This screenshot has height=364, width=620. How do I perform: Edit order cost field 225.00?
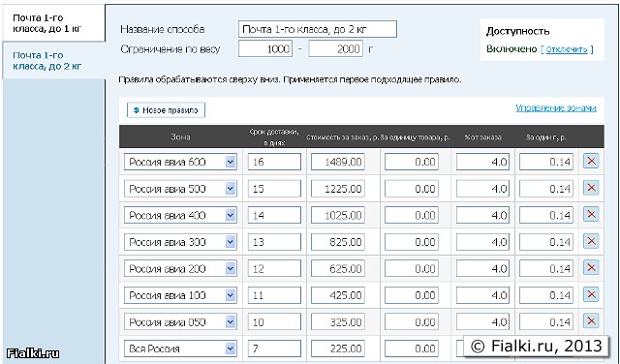pos(338,349)
